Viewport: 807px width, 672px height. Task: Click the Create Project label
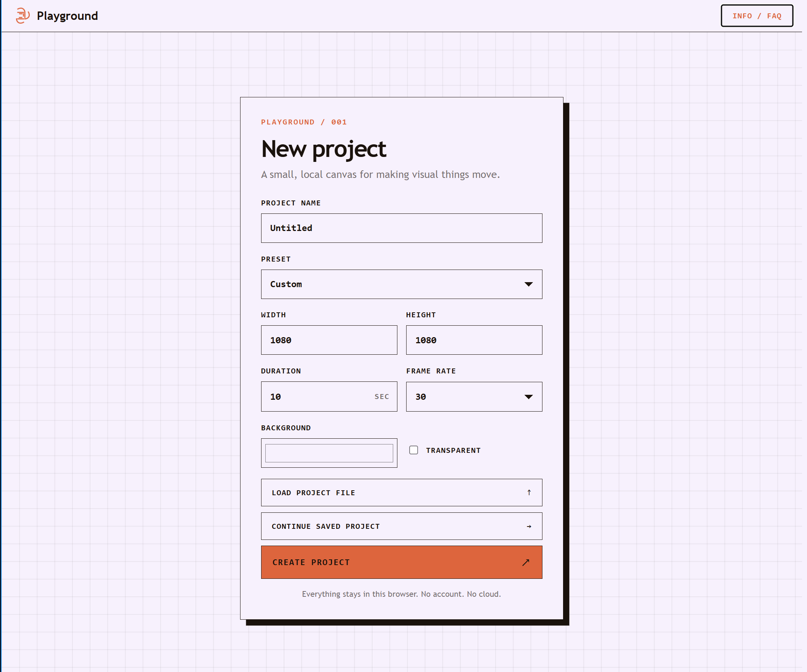pos(311,562)
